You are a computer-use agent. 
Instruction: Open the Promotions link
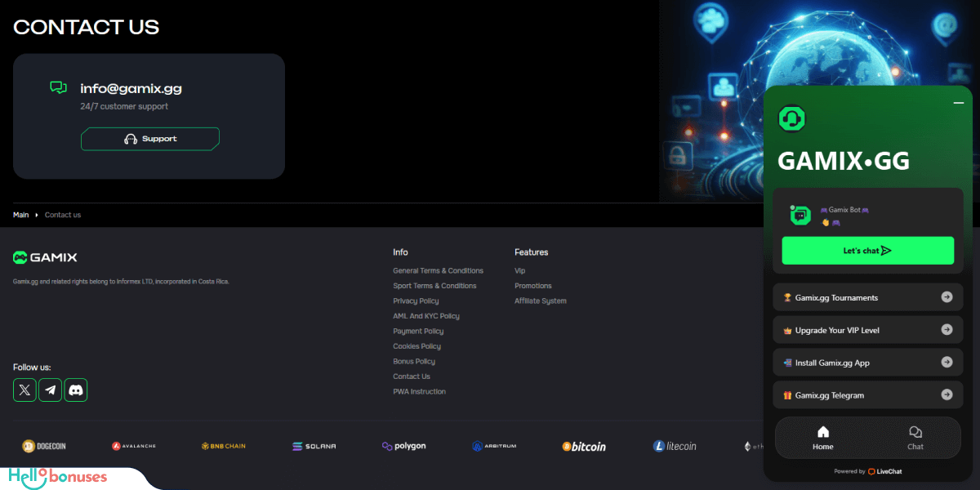pos(533,286)
